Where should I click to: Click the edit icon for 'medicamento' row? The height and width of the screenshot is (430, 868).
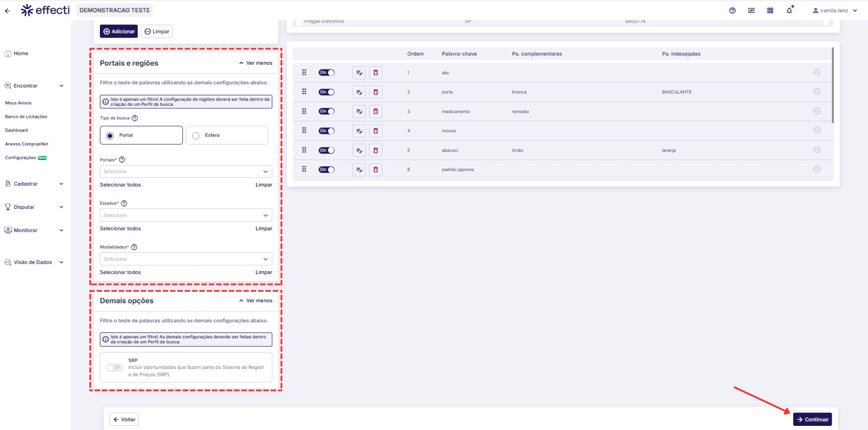click(x=359, y=111)
